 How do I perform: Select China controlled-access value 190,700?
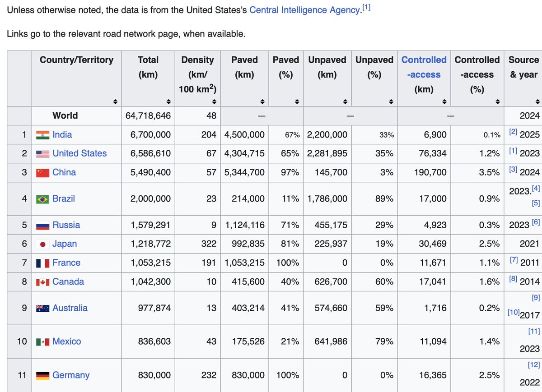click(430, 172)
